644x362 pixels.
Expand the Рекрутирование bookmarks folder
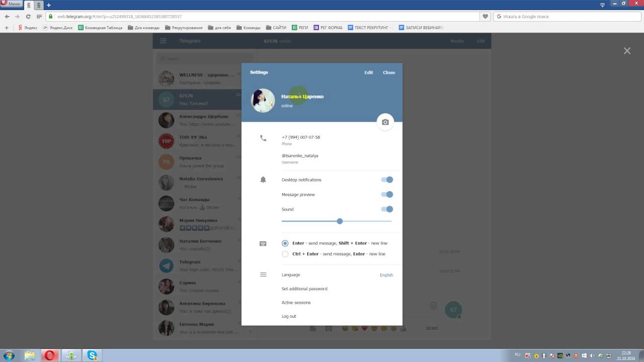click(x=184, y=28)
